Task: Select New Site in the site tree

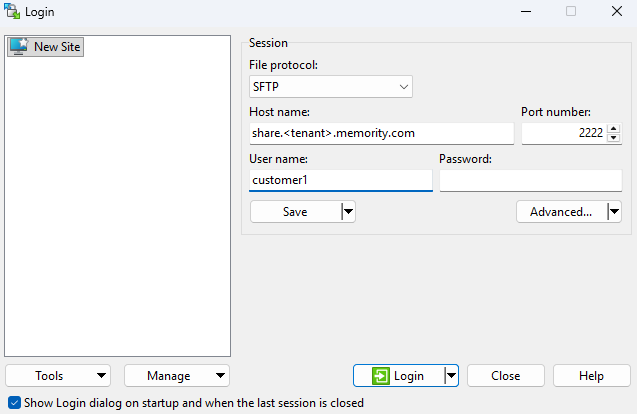Action: click(57, 46)
